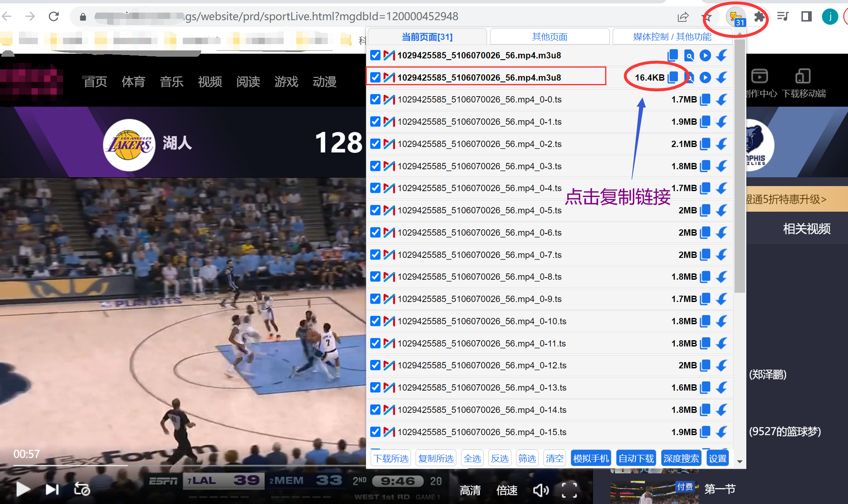Screen dimensions: 848x504
Task: Open the 倍速 playback speed menu
Action: (x=507, y=490)
